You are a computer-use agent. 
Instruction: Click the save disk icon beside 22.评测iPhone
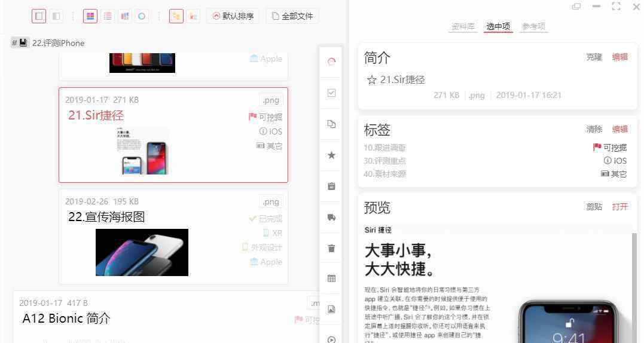pyautogui.click(x=23, y=42)
